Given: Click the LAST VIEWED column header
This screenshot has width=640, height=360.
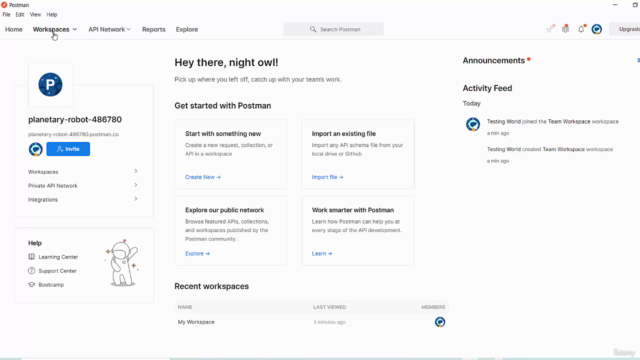Looking at the screenshot, I should click(330, 307).
